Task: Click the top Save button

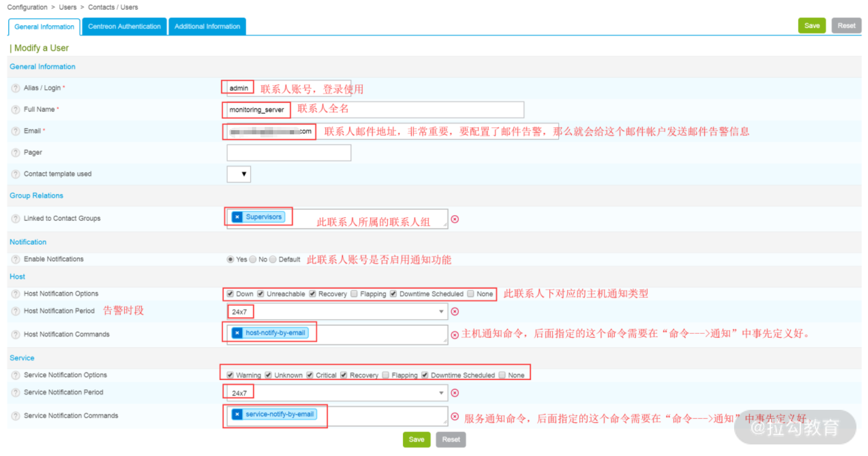Action: 812,26
